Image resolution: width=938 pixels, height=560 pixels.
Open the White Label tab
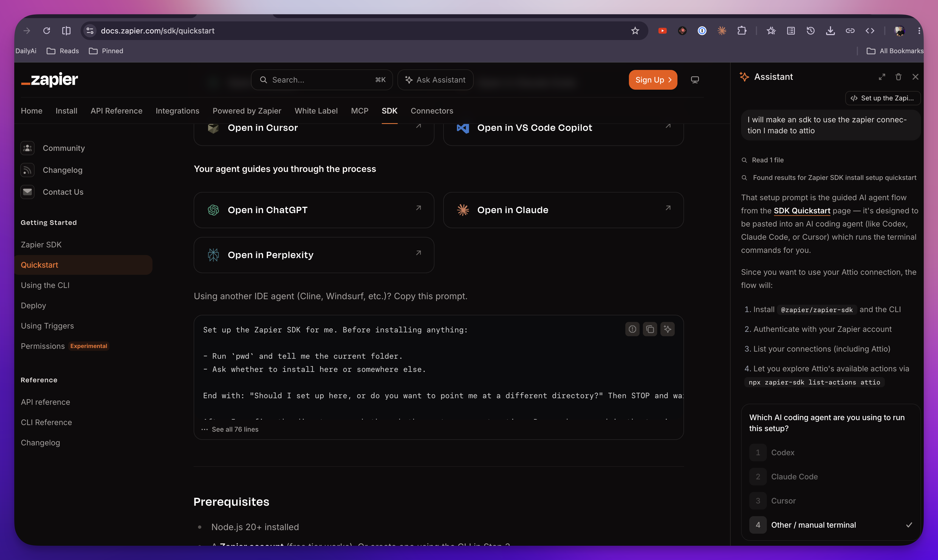(316, 111)
